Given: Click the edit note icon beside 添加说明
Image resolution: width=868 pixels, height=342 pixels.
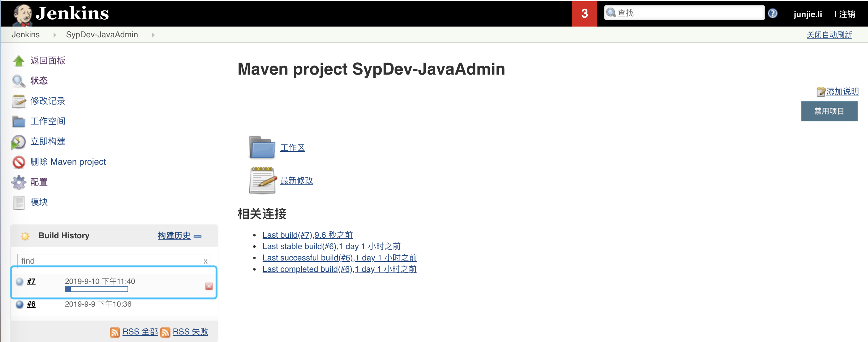Looking at the screenshot, I should (x=821, y=92).
